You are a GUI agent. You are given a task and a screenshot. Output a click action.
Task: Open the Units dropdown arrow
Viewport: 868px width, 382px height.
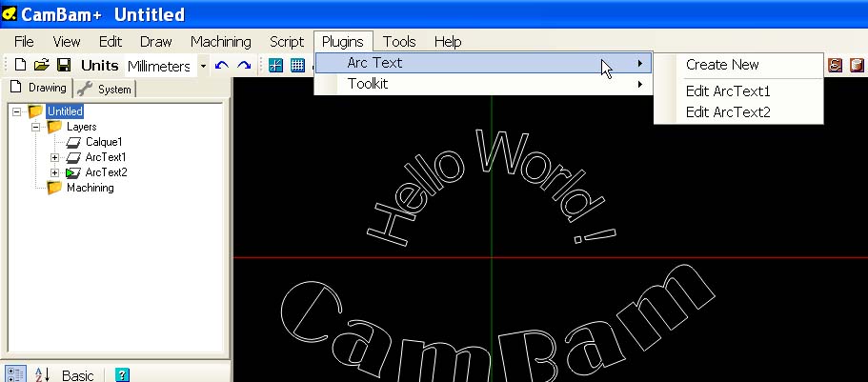click(203, 66)
